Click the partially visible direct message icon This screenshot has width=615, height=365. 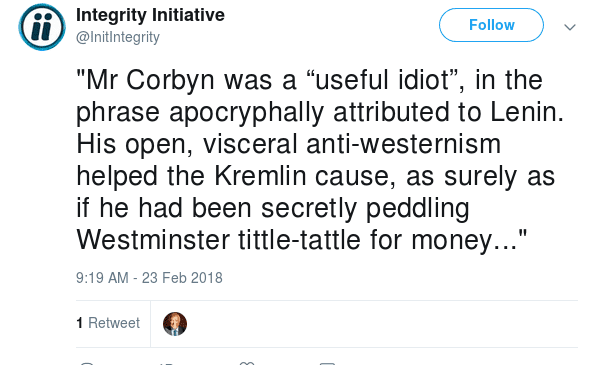click(x=327, y=363)
